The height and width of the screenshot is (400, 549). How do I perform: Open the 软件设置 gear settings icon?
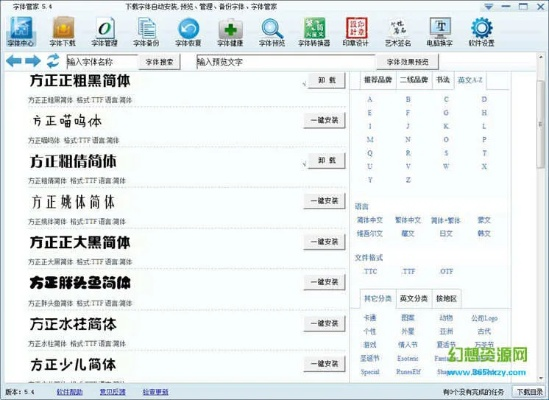(482, 31)
